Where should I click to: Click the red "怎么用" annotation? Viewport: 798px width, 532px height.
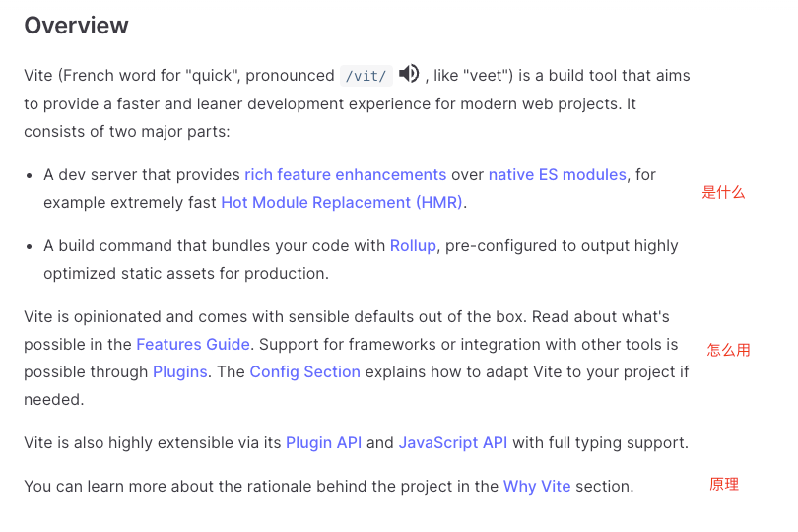(x=728, y=350)
